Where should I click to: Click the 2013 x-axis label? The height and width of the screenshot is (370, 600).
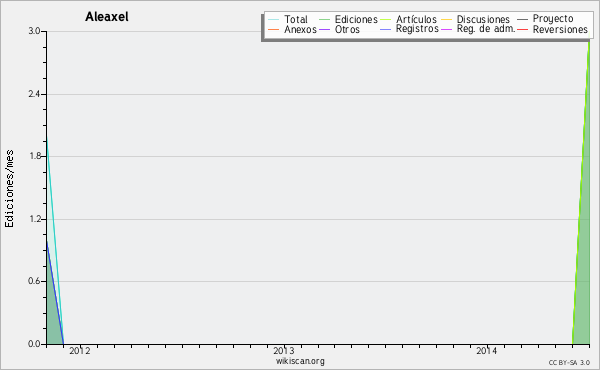(x=284, y=351)
